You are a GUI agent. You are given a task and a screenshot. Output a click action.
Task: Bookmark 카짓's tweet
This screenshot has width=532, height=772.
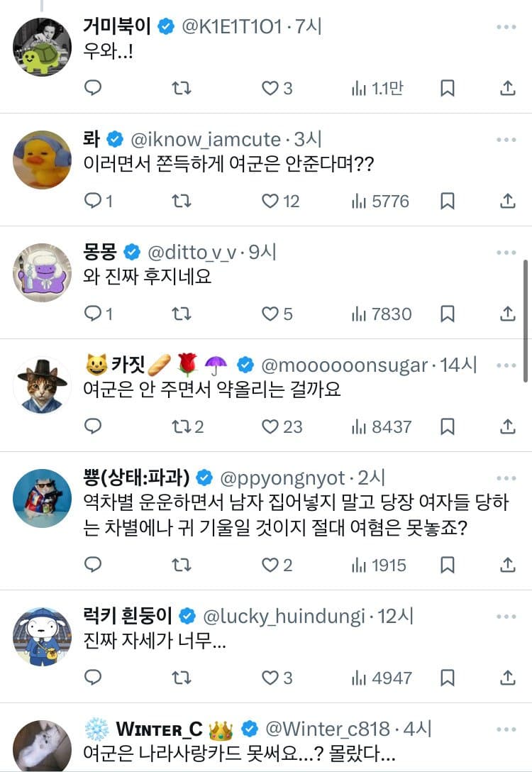pos(448,426)
